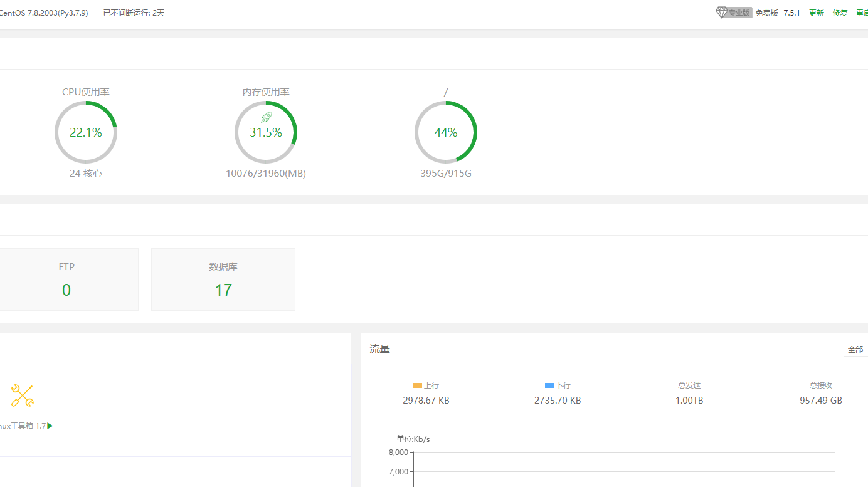
Task: Click the 10076/31960(MB) memory usage text
Action: tap(266, 174)
